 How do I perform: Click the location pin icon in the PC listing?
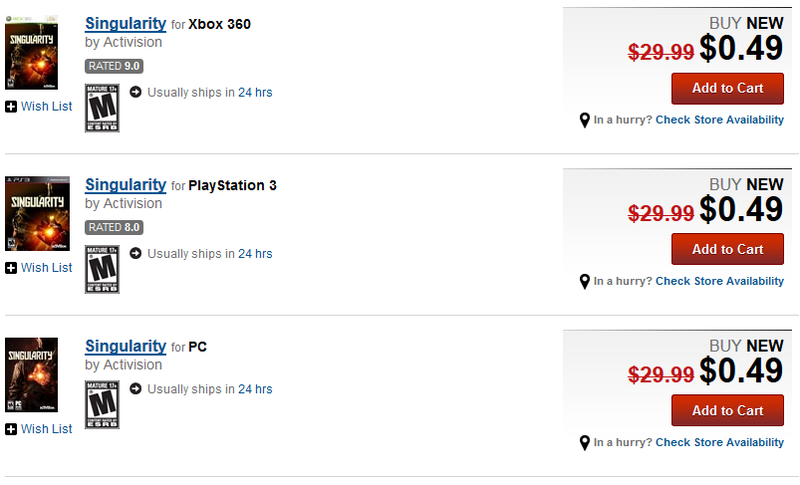click(585, 443)
